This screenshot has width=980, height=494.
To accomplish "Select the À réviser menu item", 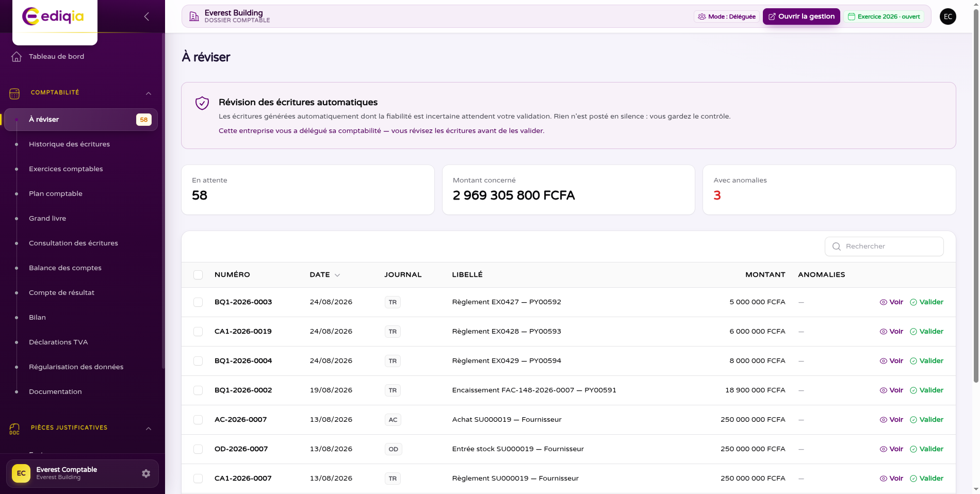I will [x=81, y=120].
